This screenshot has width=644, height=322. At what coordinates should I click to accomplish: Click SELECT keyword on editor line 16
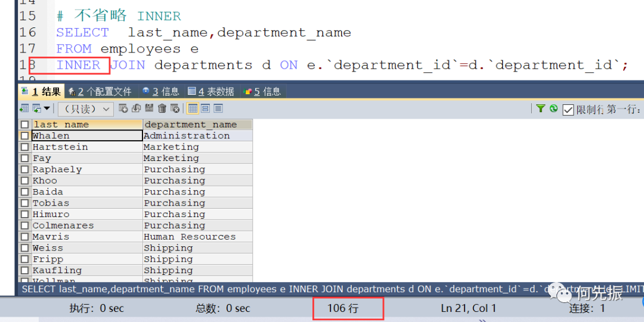coord(82,32)
